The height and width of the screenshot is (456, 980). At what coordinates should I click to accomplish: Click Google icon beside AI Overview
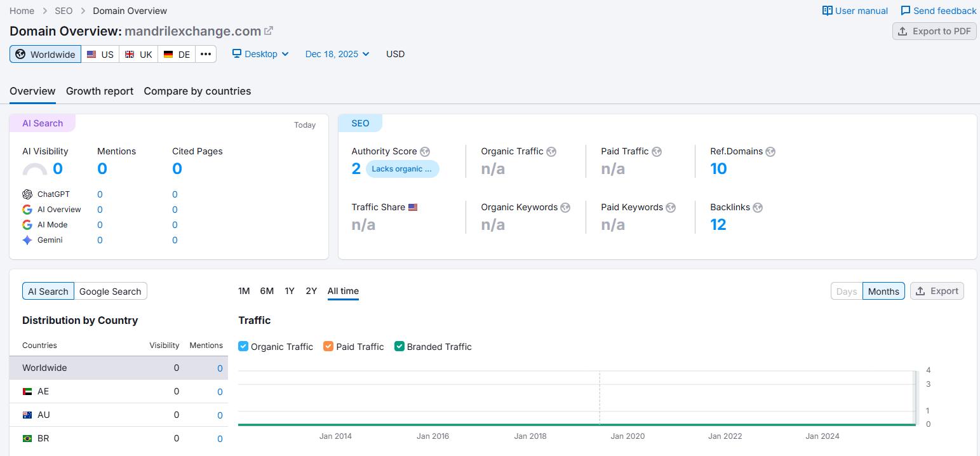coord(27,210)
